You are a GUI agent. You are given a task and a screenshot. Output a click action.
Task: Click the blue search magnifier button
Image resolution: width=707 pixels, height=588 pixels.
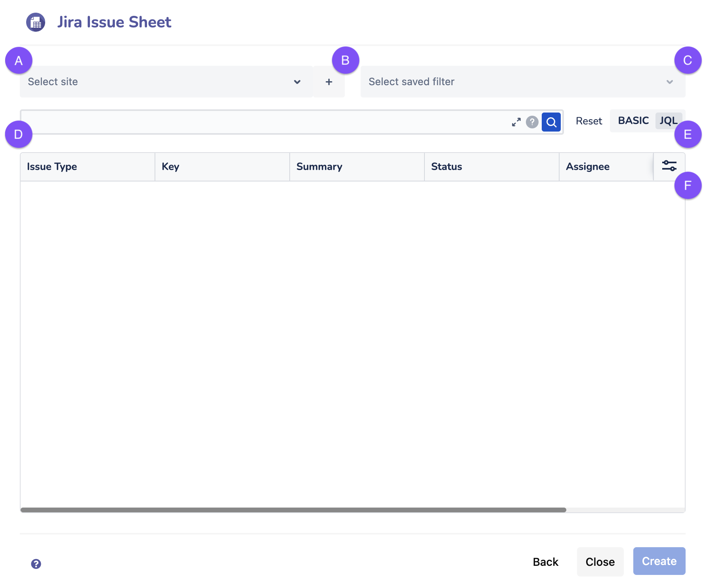551,122
